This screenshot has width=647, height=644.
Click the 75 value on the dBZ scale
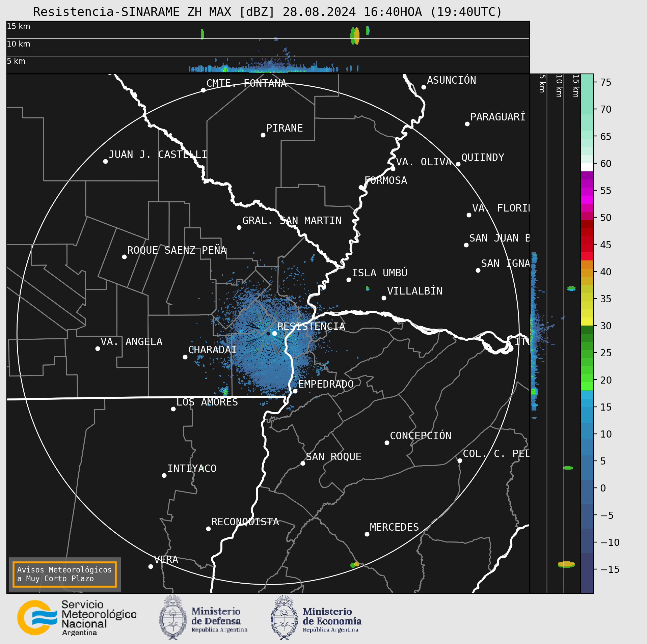606,82
